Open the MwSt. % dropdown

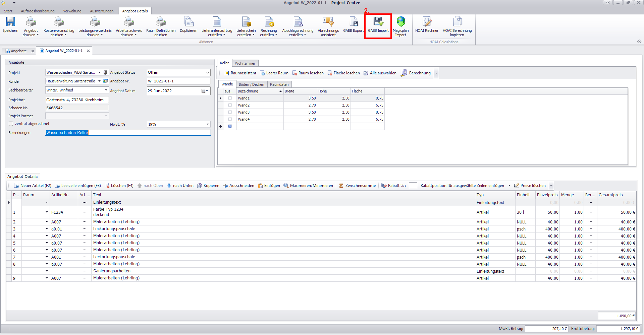click(x=207, y=124)
